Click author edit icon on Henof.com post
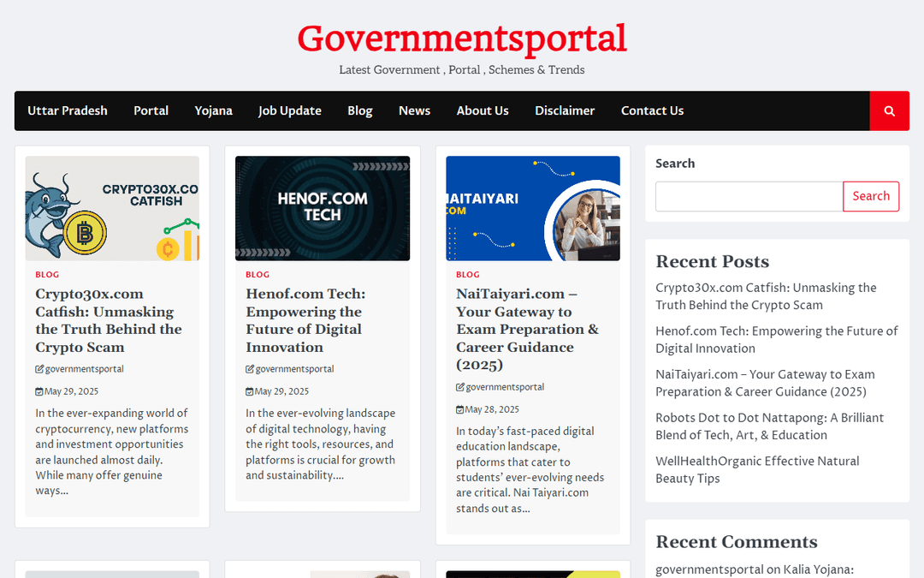The width and height of the screenshot is (924, 578). [250, 369]
